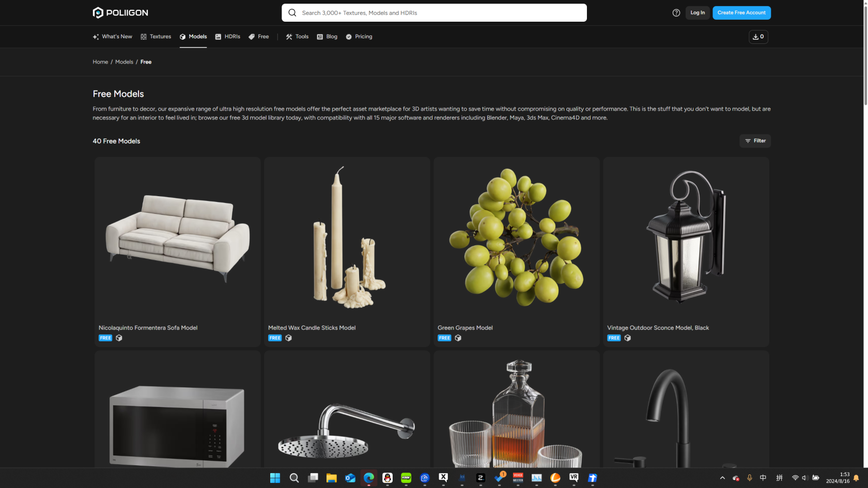The image size is (868, 488).
Task: Go to Models in the breadcrumb
Action: pos(124,62)
